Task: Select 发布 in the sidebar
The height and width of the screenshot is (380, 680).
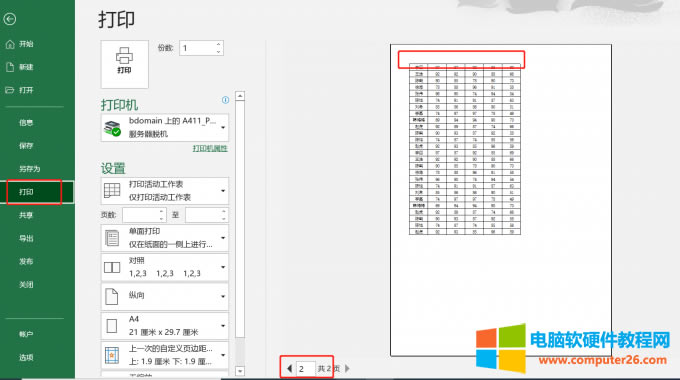Action: [26, 261]
